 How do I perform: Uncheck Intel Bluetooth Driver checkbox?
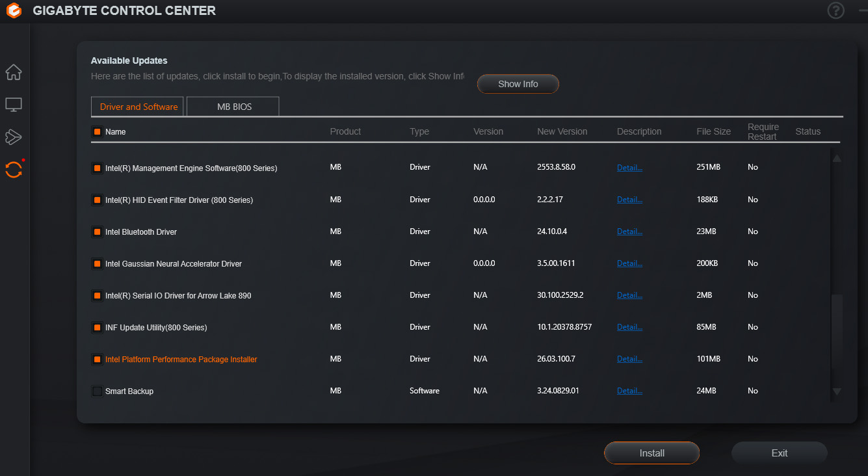tap(97, 231)
